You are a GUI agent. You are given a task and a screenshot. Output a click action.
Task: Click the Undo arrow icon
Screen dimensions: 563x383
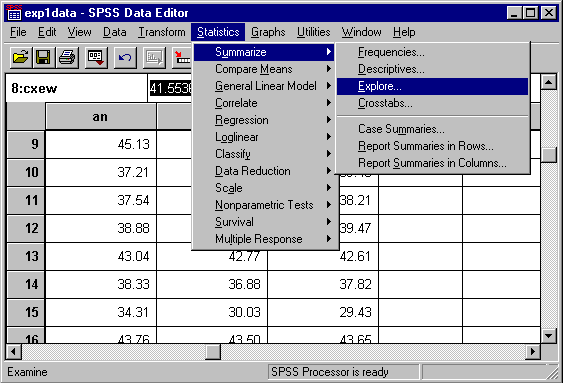click(125, 57)
